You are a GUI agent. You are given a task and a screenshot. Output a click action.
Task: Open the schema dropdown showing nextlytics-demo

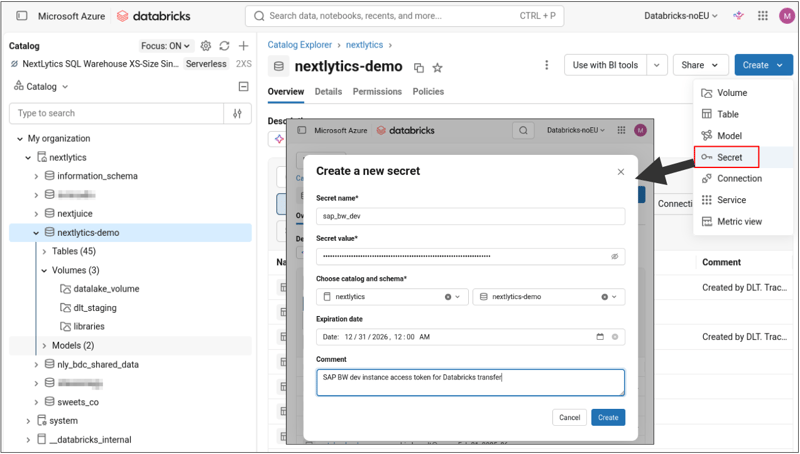coord(548,297)
